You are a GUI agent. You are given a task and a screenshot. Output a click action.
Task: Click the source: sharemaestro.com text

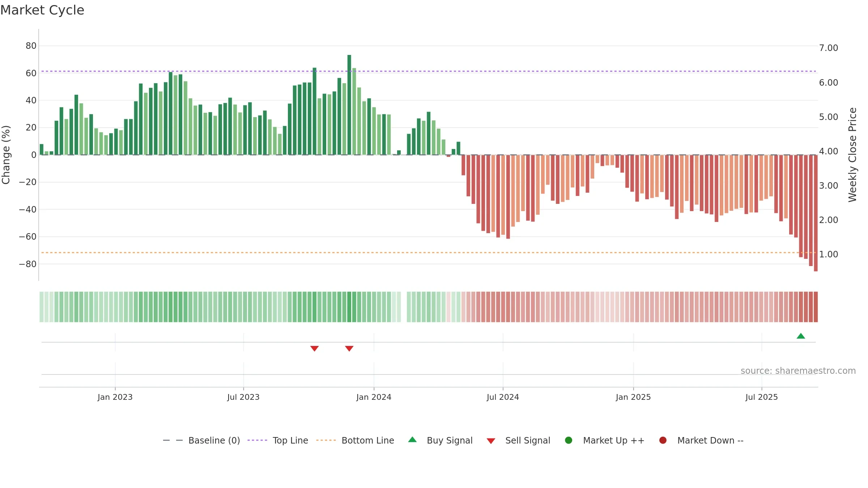click(798, 371)
